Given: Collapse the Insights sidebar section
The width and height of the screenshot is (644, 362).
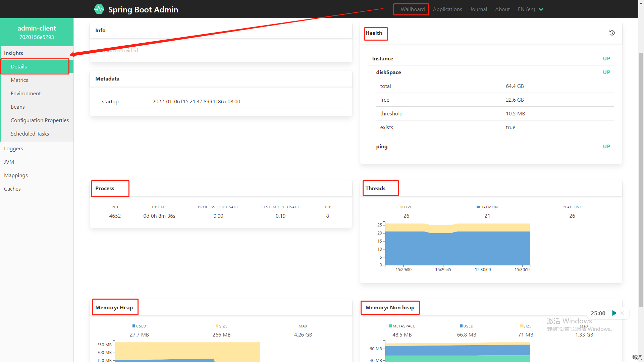Looking at the screenshot, I should point(37,53).
